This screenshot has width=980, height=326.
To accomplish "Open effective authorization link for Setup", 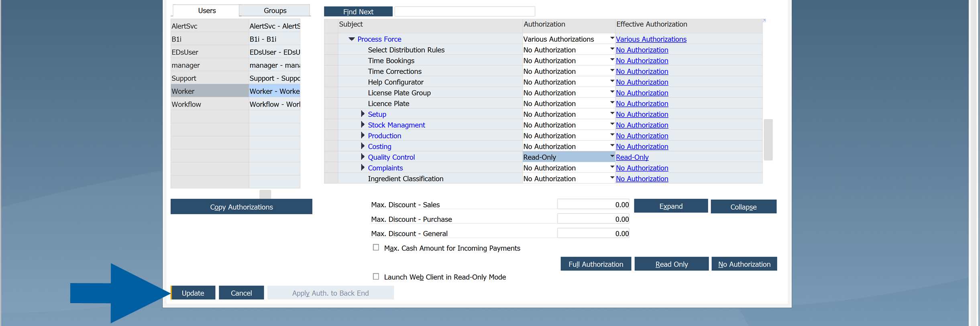I will 642,114.
